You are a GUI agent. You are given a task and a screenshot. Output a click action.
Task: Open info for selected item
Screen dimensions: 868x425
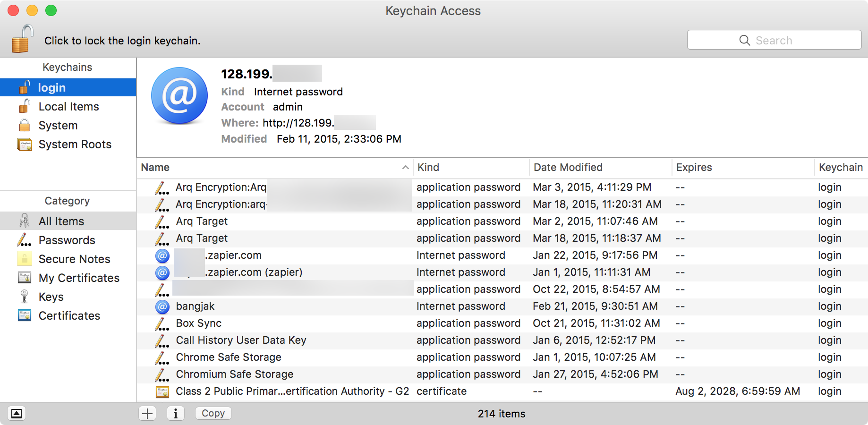click(x=175, y=414)
